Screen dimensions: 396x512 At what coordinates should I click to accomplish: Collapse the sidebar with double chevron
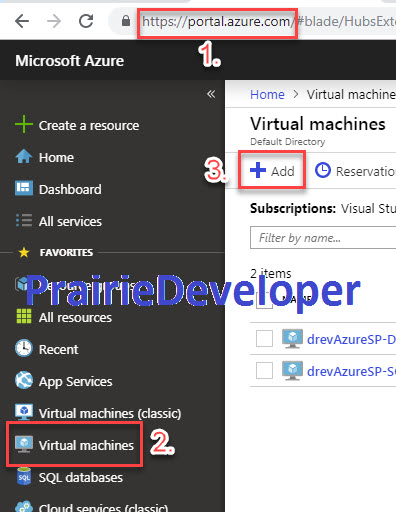211,94
